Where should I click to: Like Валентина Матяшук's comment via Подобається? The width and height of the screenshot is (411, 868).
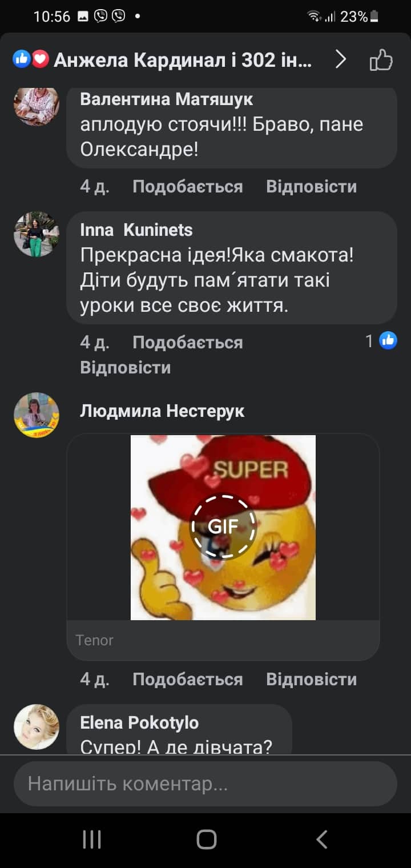pos(187,186)
